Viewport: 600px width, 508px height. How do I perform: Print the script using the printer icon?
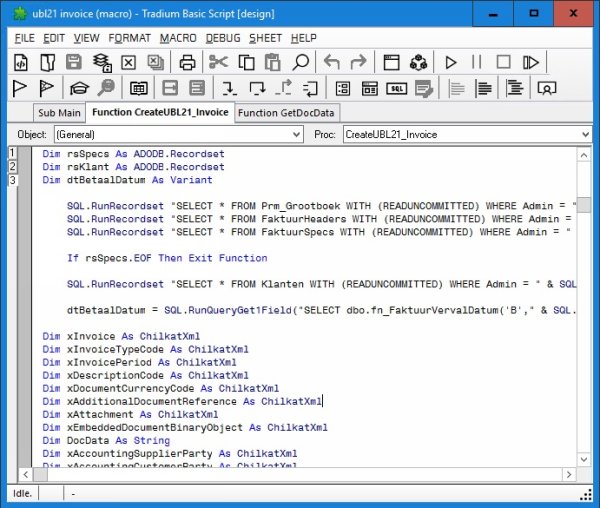[188, 62]
